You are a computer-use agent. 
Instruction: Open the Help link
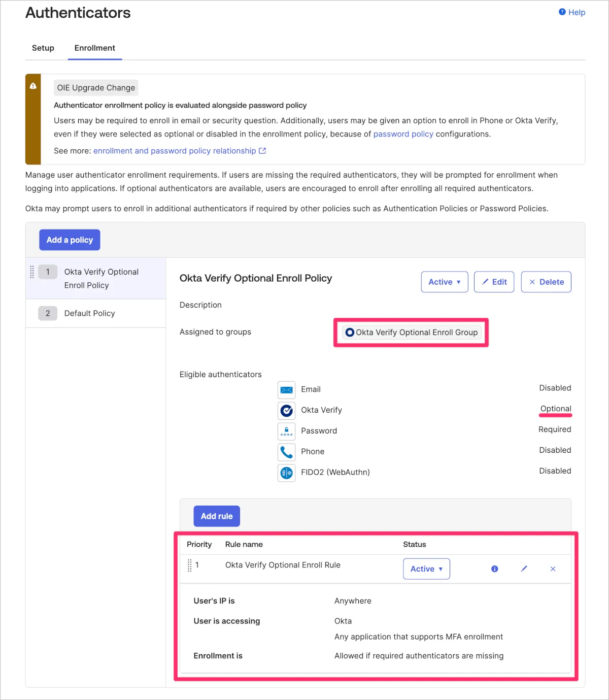(572, 12)
